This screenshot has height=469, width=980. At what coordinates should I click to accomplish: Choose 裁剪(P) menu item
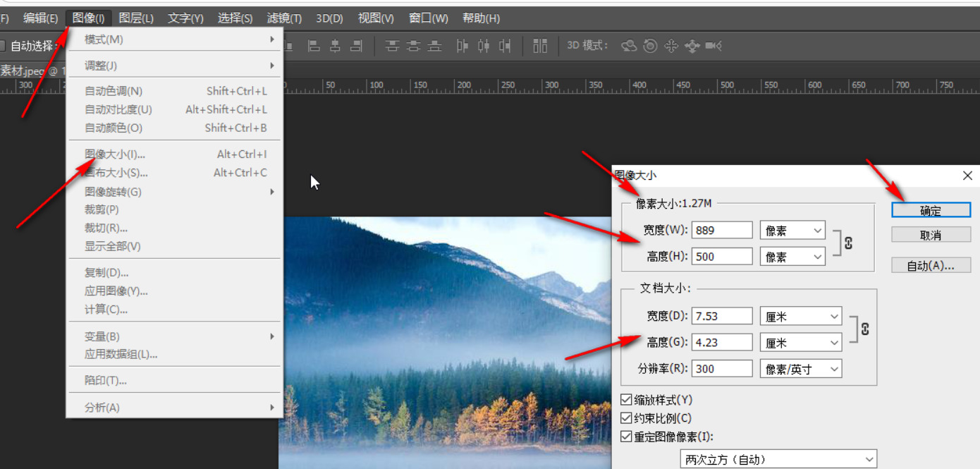(x=174, y=209)
